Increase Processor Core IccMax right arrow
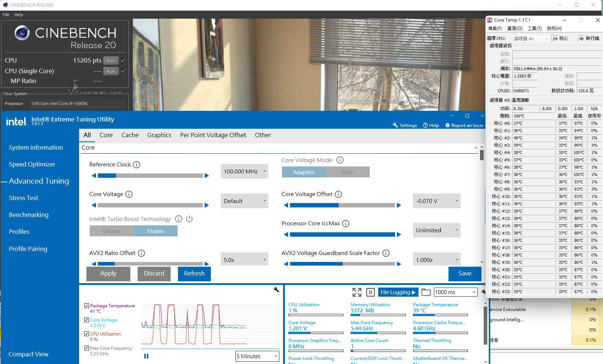Image resolution: width=603 pixels, height=364 pixels. (x=399, y=234)
